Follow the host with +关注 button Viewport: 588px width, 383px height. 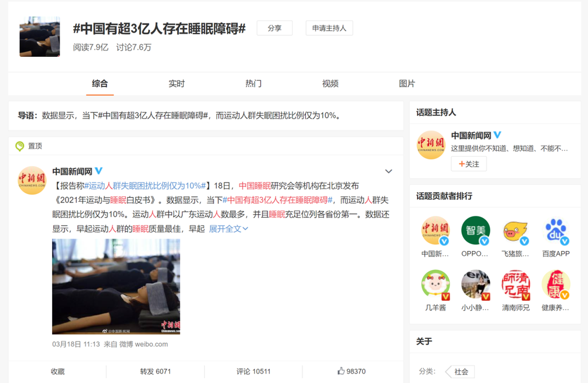click(x=469, y=164)
